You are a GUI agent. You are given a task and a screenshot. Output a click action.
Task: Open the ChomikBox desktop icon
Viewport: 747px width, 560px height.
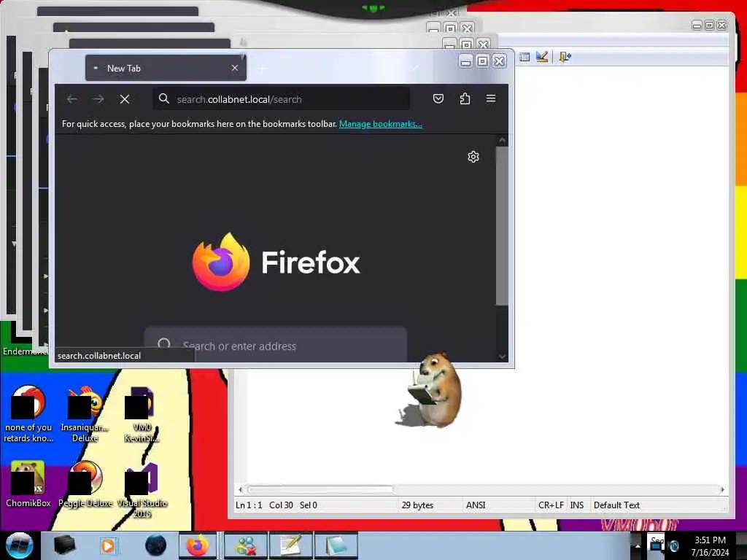coord(28,484)
